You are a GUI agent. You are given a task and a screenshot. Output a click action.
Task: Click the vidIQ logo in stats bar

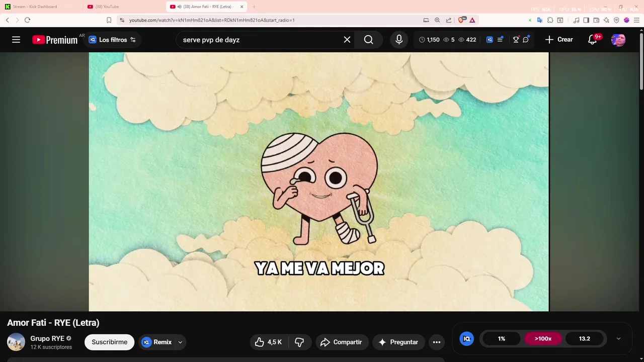pyautogui.click(x=466, y=339)
